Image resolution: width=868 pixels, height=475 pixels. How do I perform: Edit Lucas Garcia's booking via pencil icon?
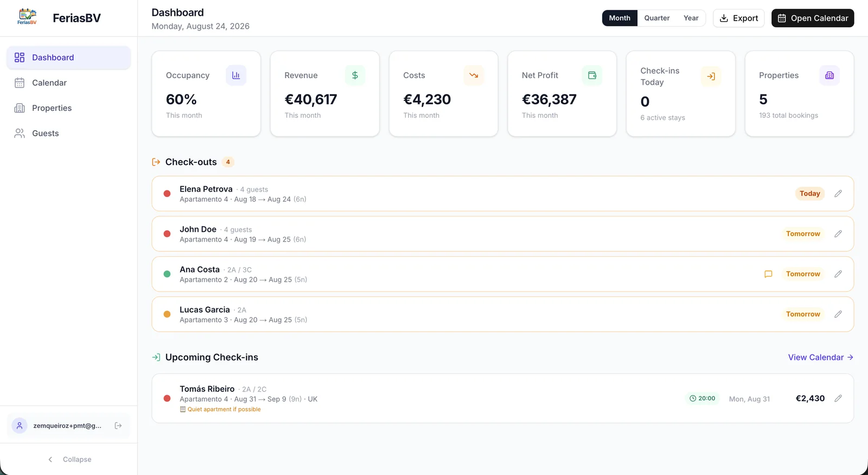(838, 314)
